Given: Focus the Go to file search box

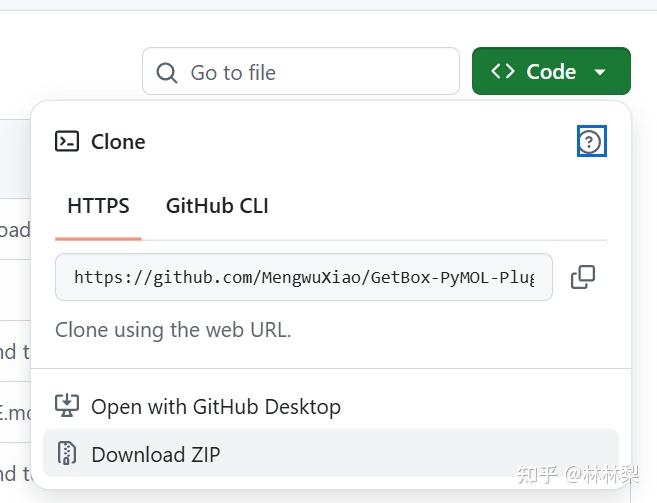Looking at the screenshot, I should click(310, 72).
